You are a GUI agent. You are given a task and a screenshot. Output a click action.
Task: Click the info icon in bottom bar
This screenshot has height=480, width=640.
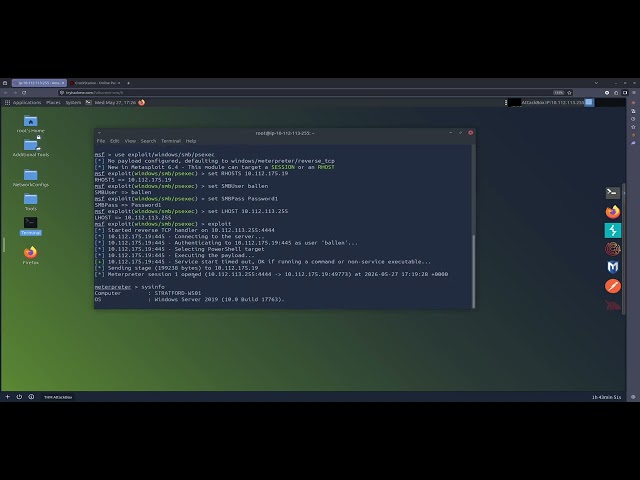[31, 397]
